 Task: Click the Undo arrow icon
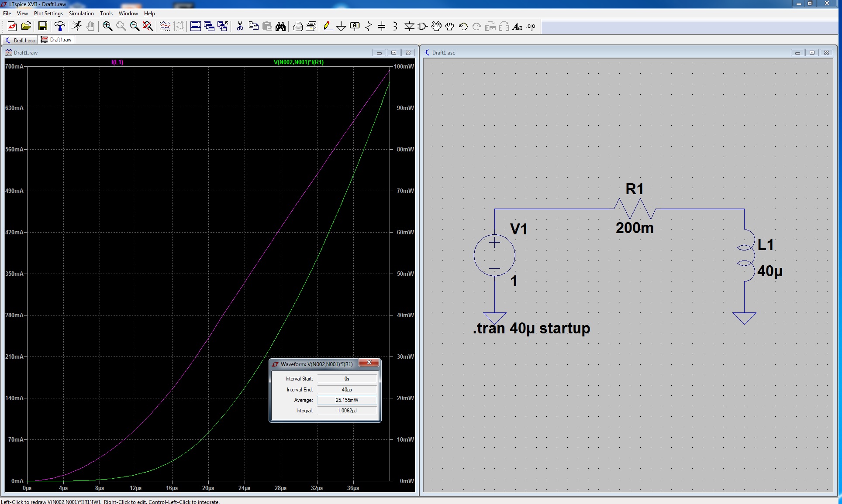click(x=463, y=27)
